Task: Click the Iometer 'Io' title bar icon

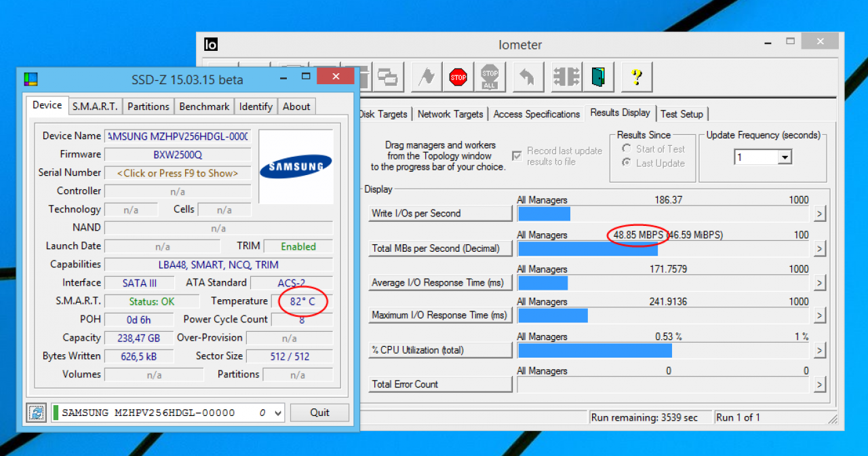Action: click(211, 45)
